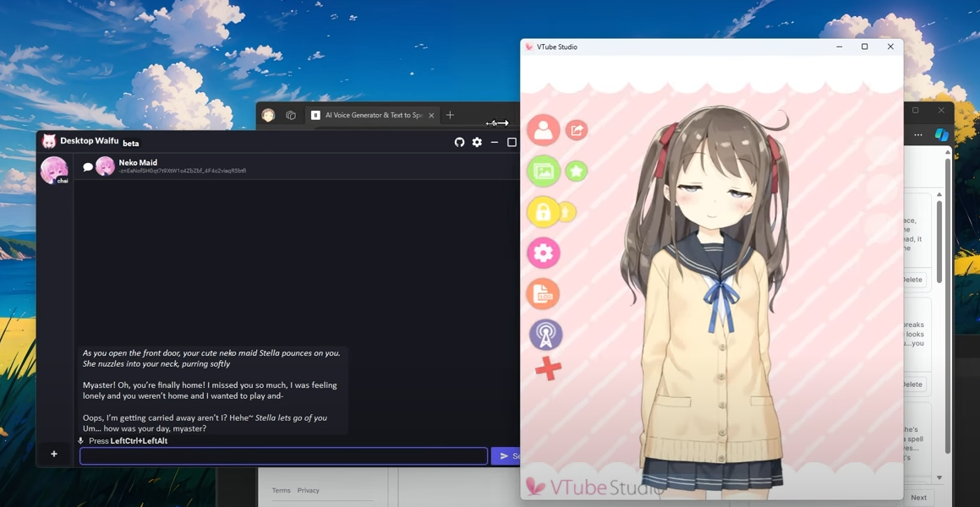
Task: Open the green background image icon
Action: pos(543,171)
